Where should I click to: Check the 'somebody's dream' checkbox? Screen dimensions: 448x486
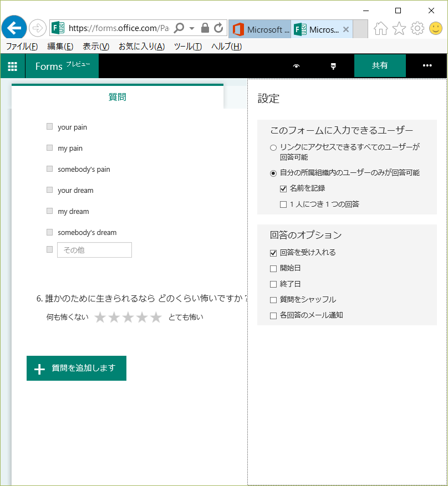pyautogui.click(x=49, y=232)
